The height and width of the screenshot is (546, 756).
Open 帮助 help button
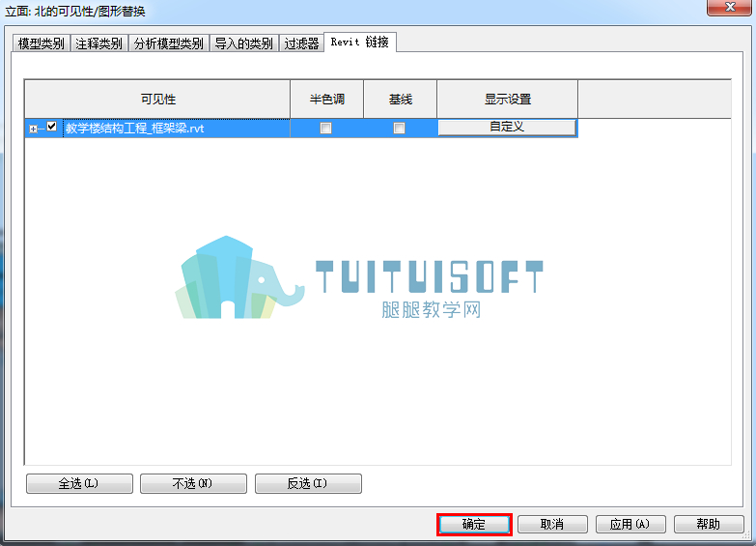point(709,525)
